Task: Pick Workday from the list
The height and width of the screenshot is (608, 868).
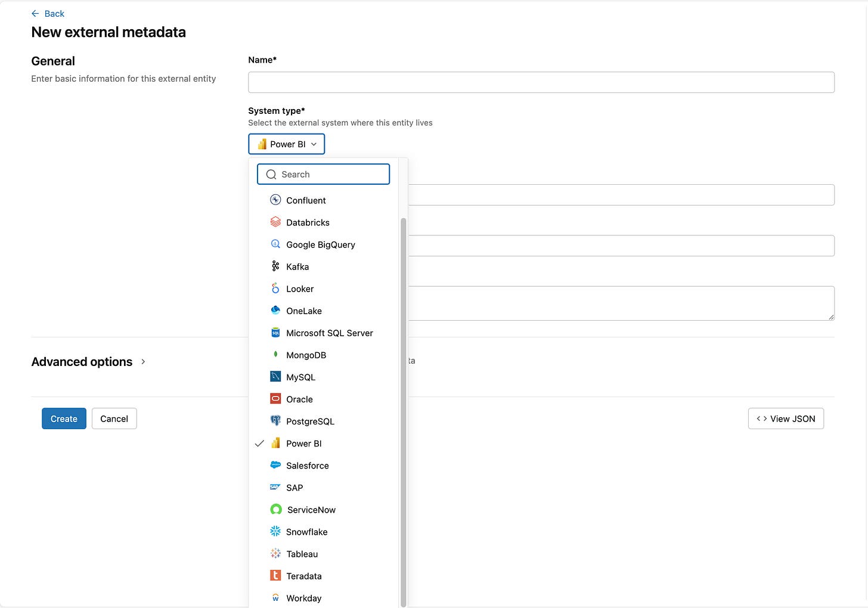Action: coord(324,598)
